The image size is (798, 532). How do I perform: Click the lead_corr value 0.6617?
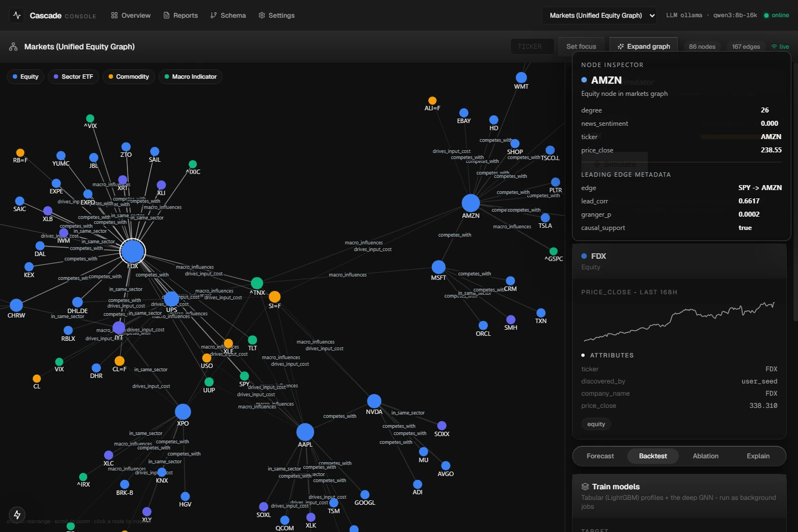tap(749, 201)
